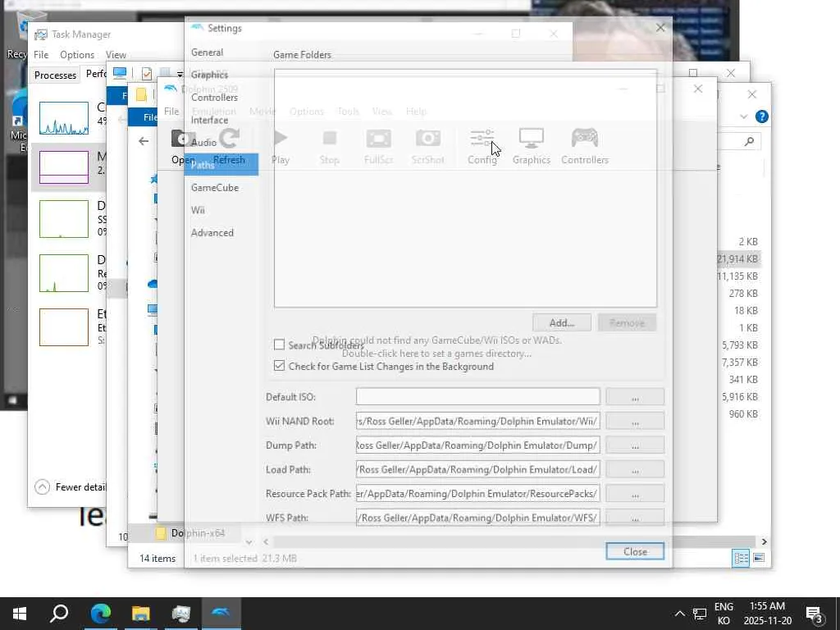Click the Dolphin icon on the taskbar

coord(221,614)
